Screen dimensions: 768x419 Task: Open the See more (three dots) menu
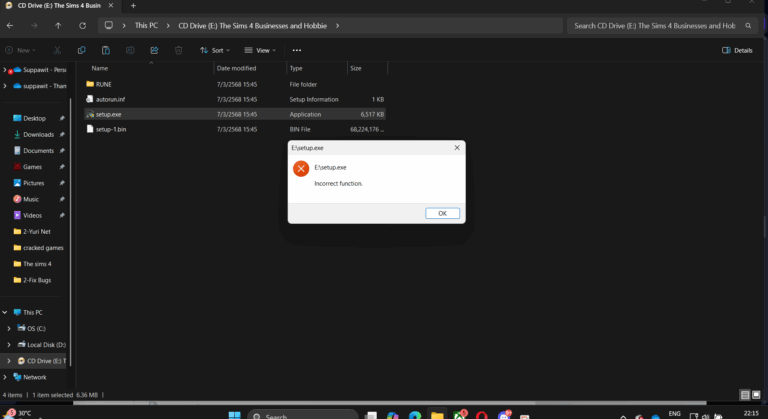(x=298, y=50)
